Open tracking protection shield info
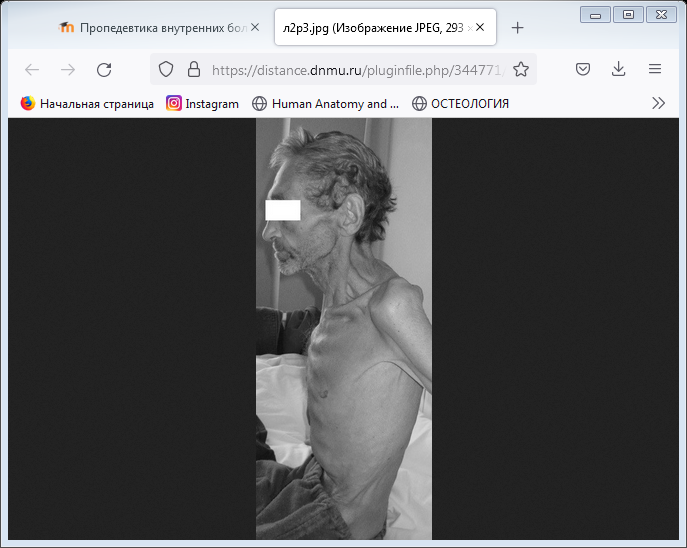The width and height of the screenshot is (687, 548). (166, 69)
